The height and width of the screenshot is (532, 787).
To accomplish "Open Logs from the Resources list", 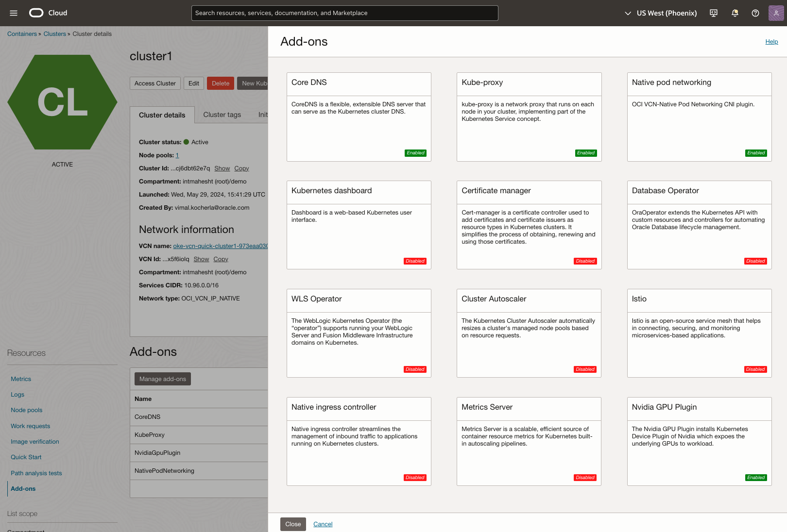I will click(x=17, y=395).
